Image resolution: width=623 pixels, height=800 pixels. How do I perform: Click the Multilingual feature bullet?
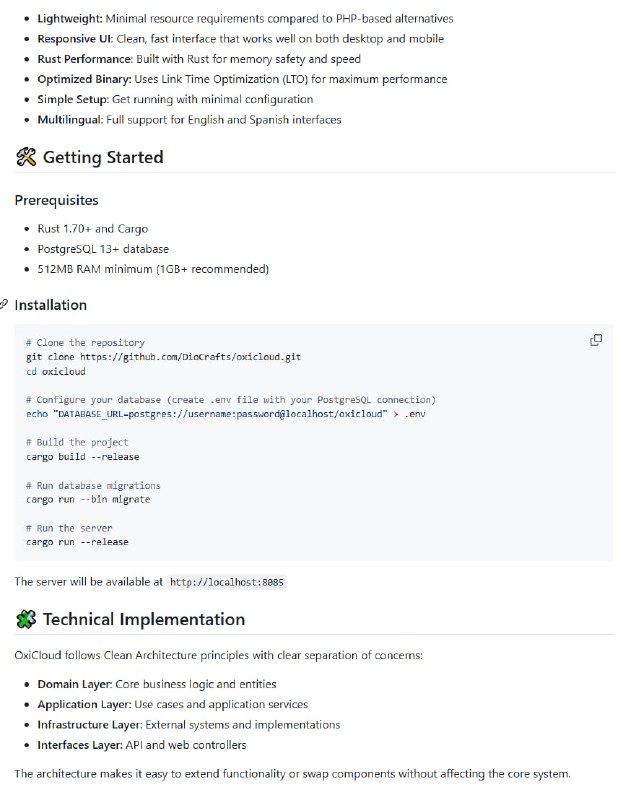point(189,119)
